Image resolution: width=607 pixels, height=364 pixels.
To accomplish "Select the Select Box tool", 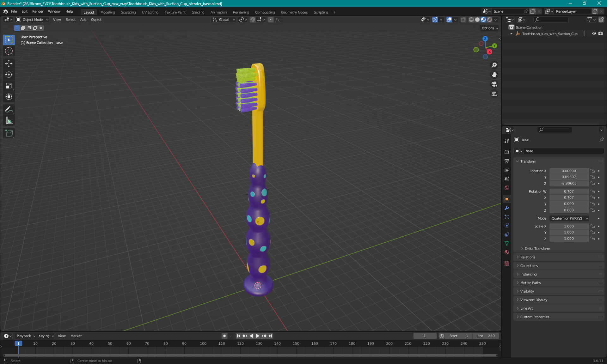I will click(x=9, y=40).
